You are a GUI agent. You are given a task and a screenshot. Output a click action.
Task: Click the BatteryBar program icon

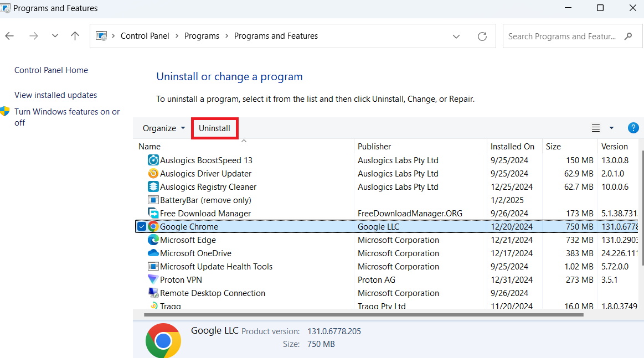(x=153, y=200)
